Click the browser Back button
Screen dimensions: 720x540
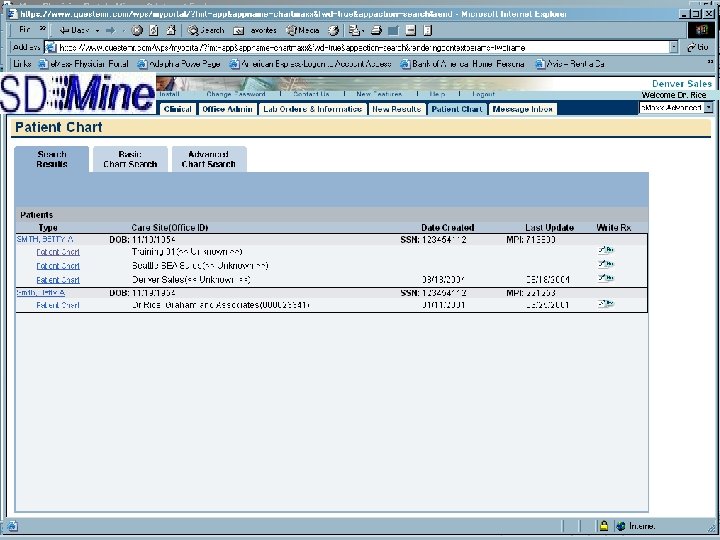click(x=74, y=30)
